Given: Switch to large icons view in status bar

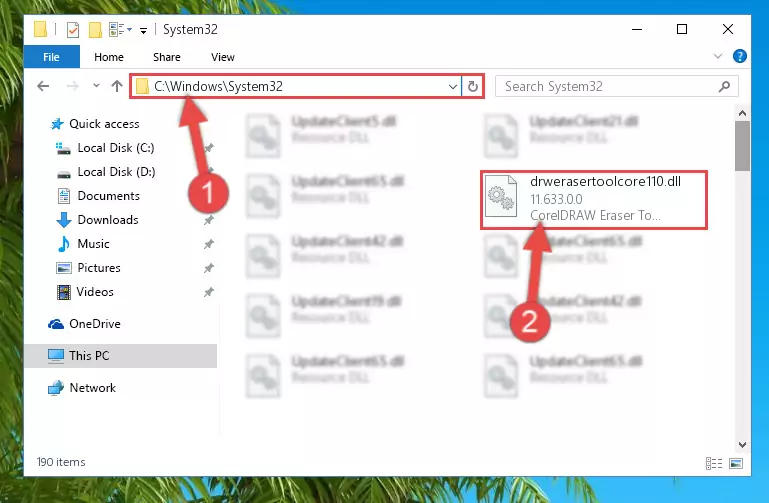Looking at the screenshot, I should (736, 463).
